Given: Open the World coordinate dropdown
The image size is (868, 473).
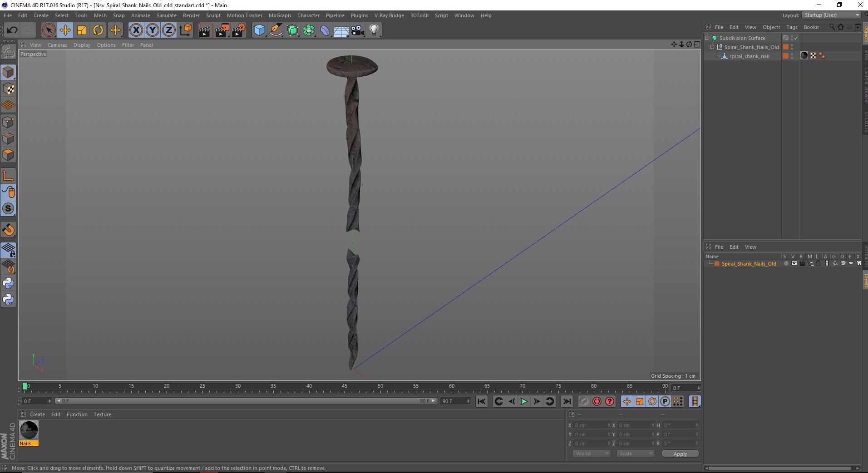Looking at the screenshot, I should tap(592, 453).
